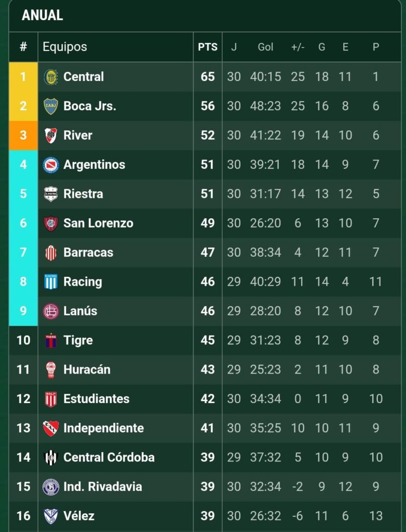Open the Estudiantes team name
406x532 pixels.
pos(96,400)
